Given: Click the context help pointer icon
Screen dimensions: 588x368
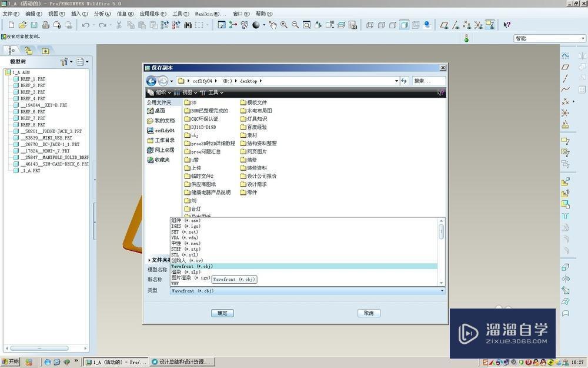Looking at the screenshot, I should (507, 25).
